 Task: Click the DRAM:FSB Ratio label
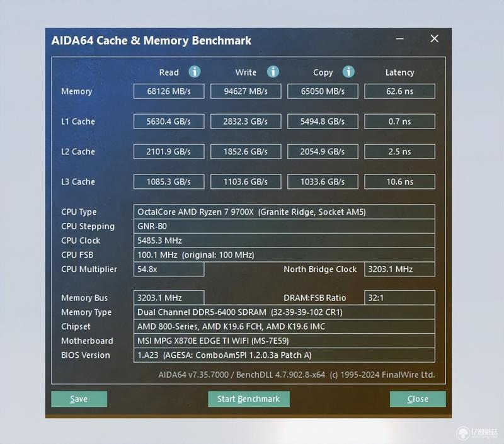tap(314, 298)
